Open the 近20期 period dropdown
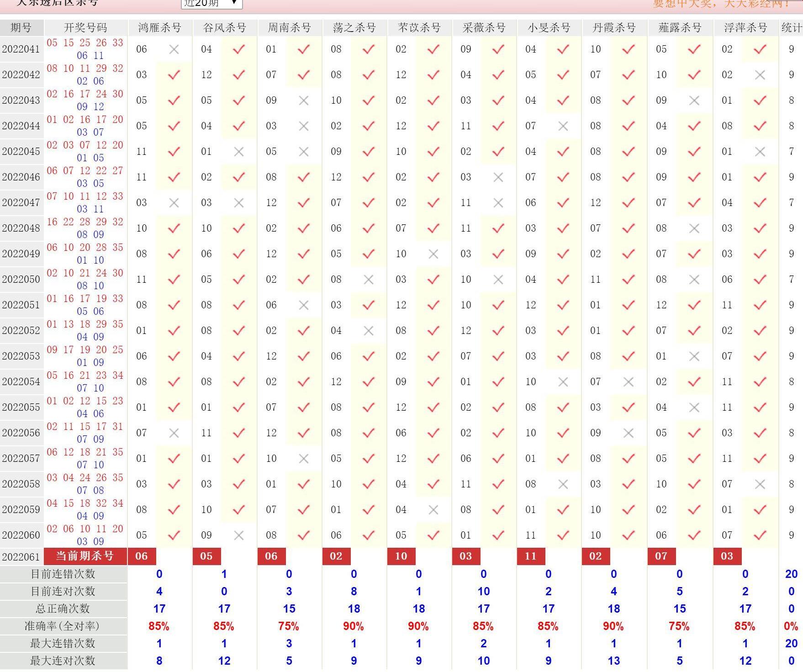Screen dimensions: 803x672 click(211, 4)
